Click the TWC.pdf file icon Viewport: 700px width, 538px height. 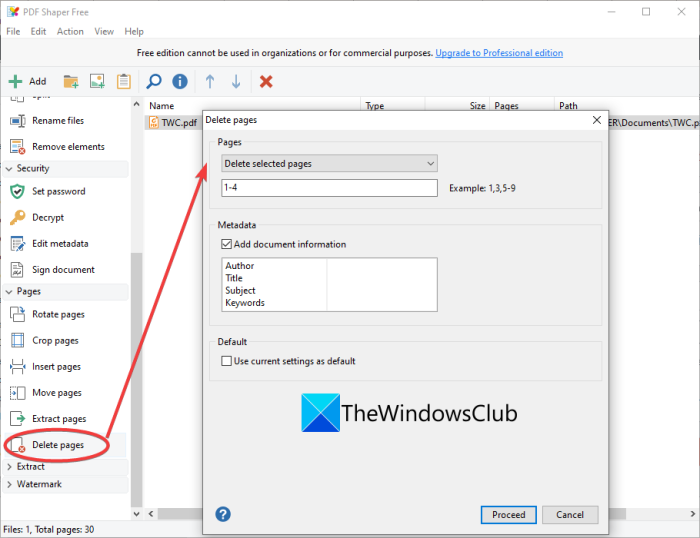tap(154, 122)
